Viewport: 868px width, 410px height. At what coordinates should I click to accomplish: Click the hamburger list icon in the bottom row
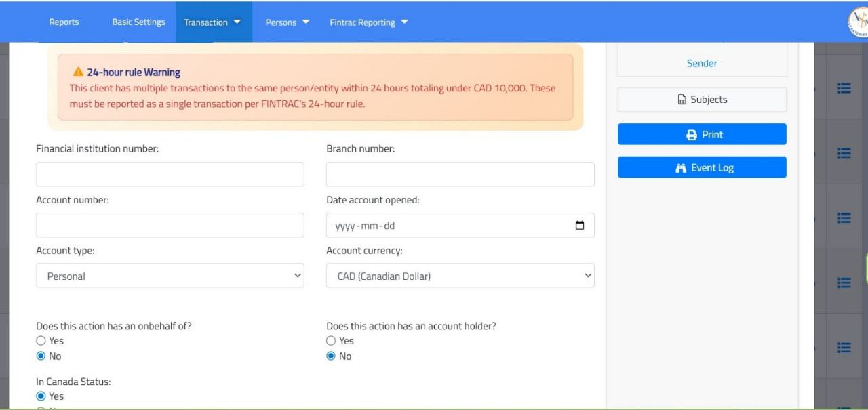(844, 348)
